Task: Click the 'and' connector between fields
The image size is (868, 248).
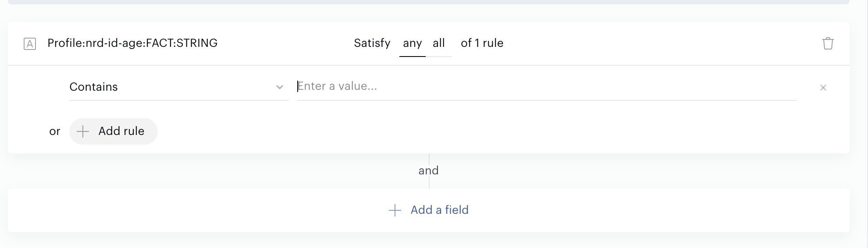Action: pos(429,170)
